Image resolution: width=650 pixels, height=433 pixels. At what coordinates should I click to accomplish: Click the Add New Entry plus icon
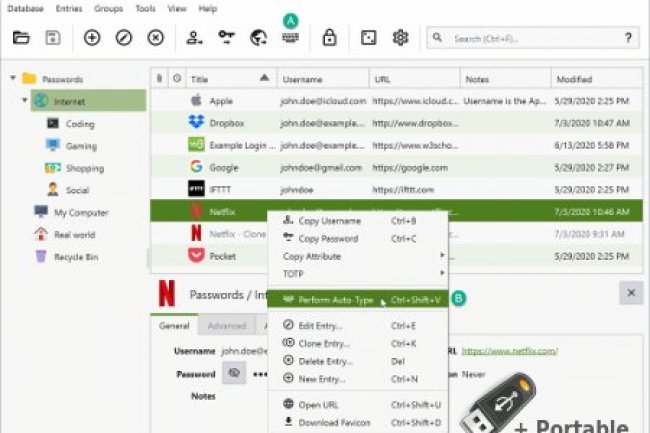pyautogui.click(x=92, y=38)
